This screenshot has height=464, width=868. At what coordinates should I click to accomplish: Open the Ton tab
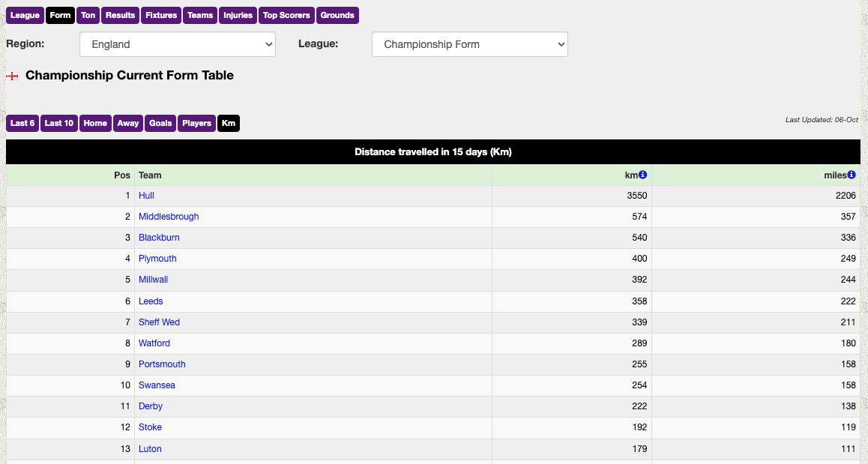pos(88,16)
